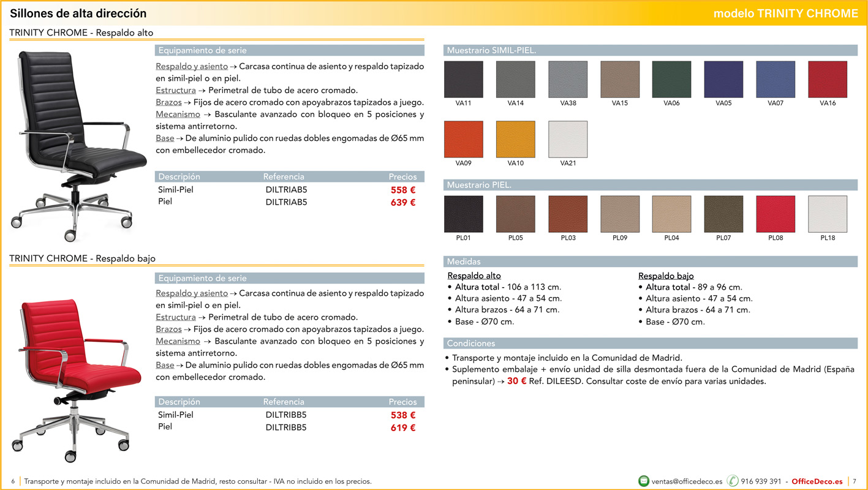Choose the PL08 red leather swatch
The height and width of the screenshot is (490, 868).
(776, 214)
